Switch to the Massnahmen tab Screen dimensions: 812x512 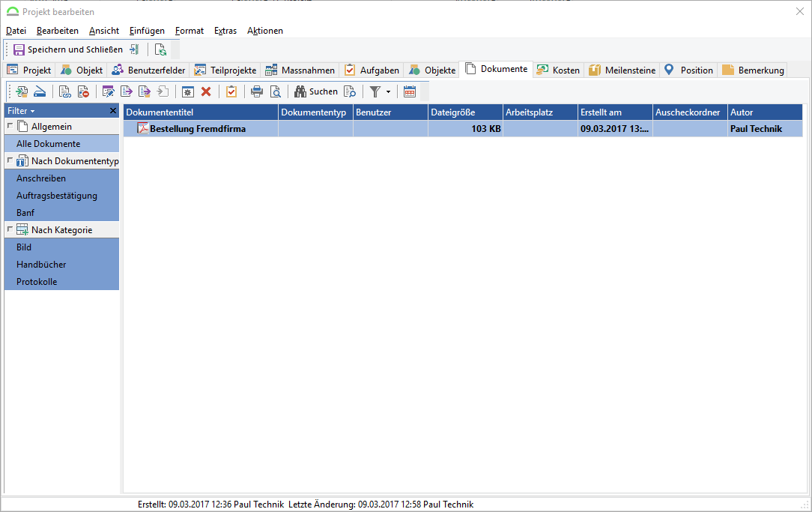[300, 70]
